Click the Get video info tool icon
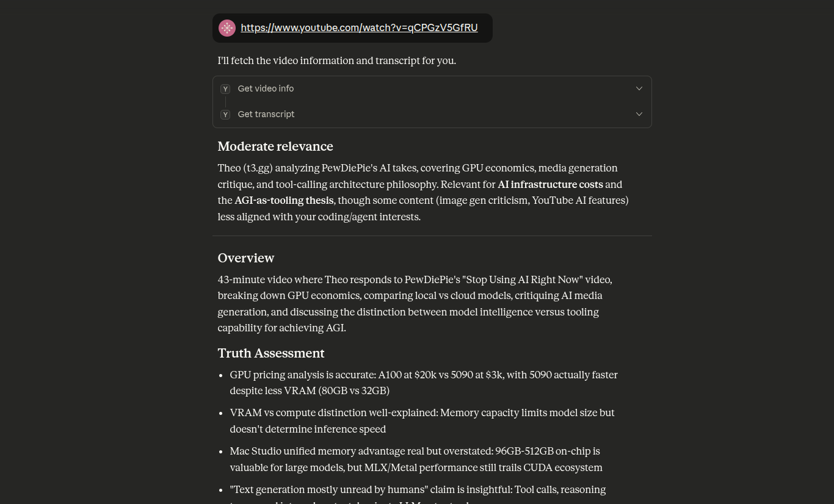Viewport: 834px width, 504px height. click(225, 89)
